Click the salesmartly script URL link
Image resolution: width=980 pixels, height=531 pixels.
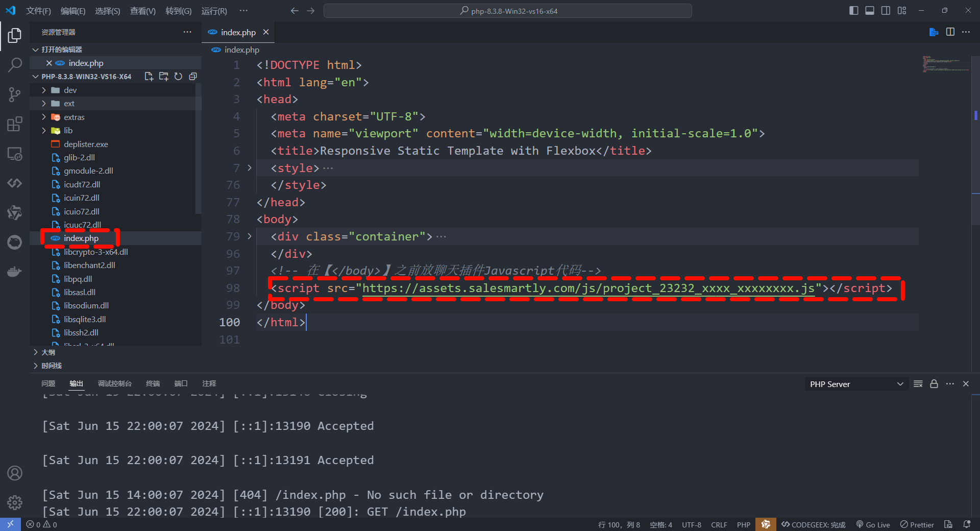point(588,288)
